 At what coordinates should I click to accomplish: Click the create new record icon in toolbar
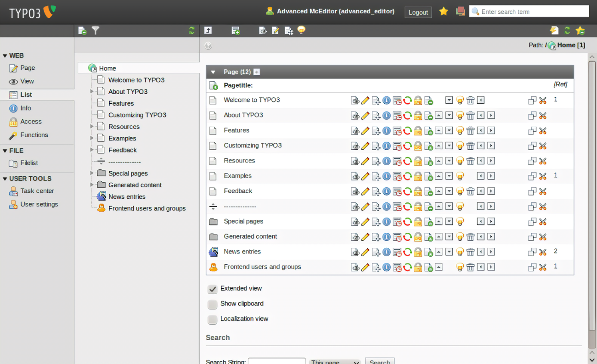click(x=236, y=31)
